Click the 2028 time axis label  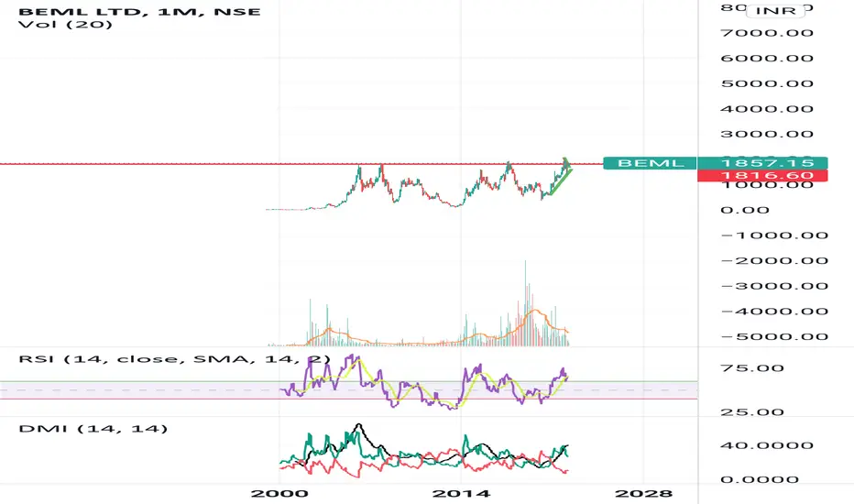tap(643, 494)
